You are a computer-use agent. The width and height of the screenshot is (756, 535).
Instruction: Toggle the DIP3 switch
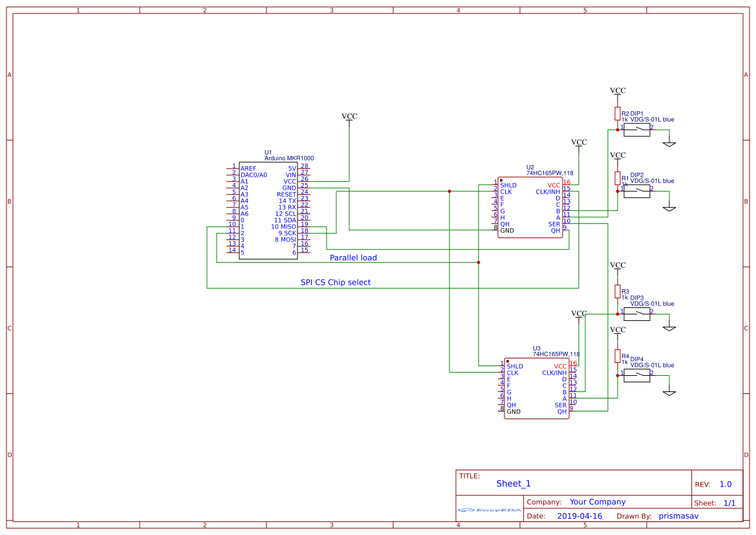coord(636,314)
